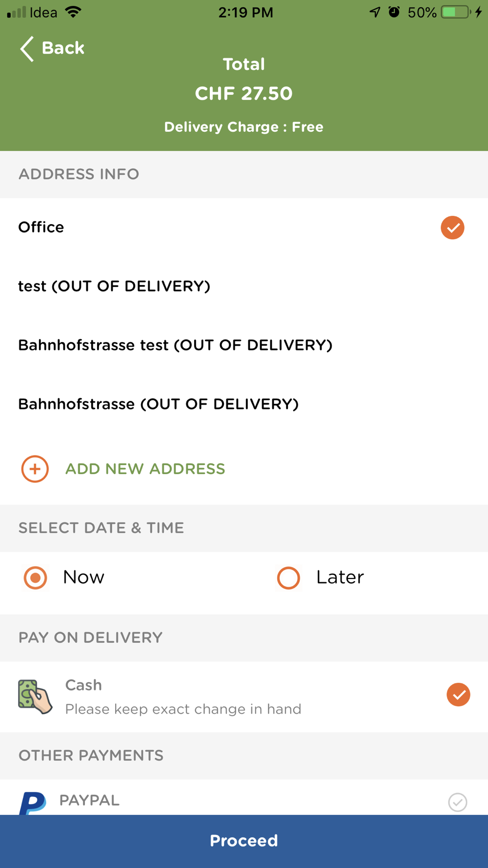Select the Office address label
Image resolution: width=488 pixels, height=868 pixels.
[x=41, y=227]
